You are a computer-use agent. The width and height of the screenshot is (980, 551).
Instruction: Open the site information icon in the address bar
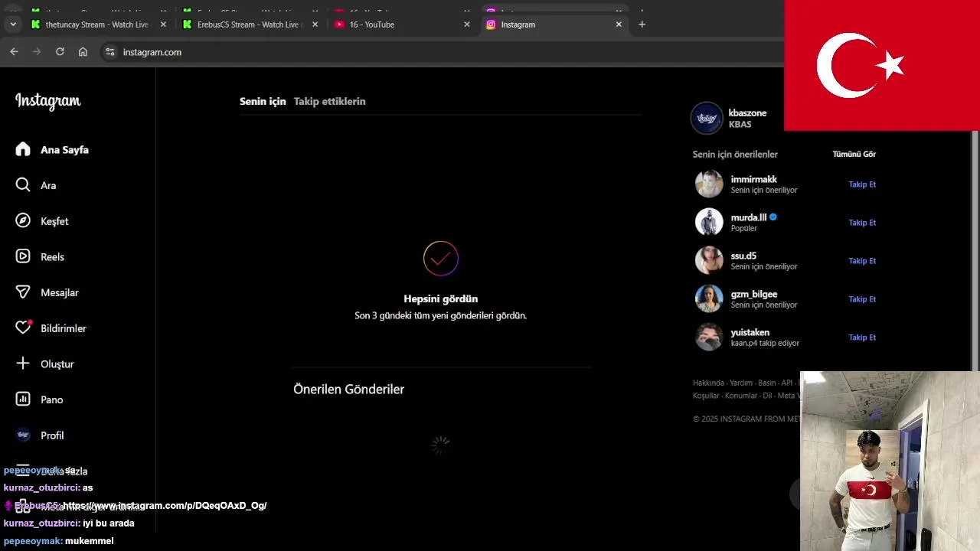pyautogui.click(x=110, y=52)
